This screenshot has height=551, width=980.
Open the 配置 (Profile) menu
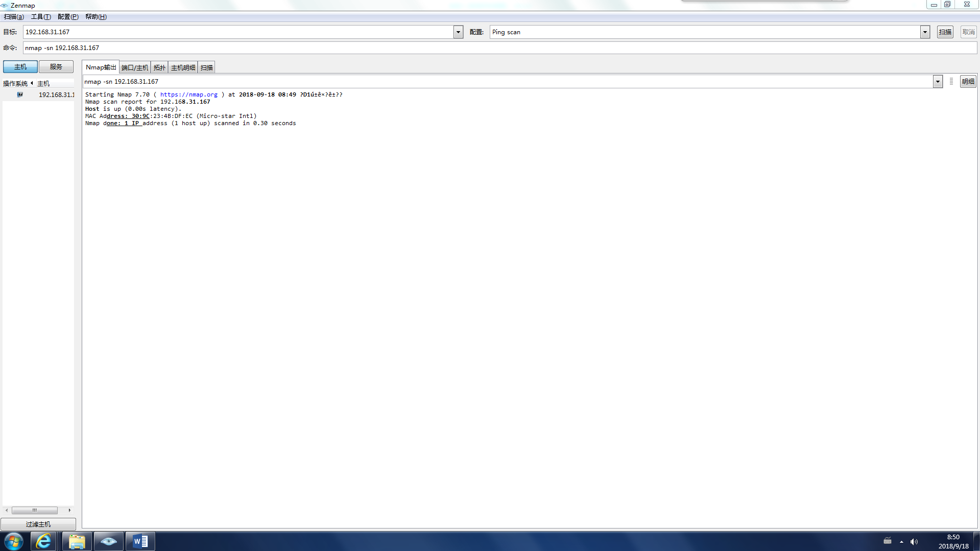(x=68, y=17)
